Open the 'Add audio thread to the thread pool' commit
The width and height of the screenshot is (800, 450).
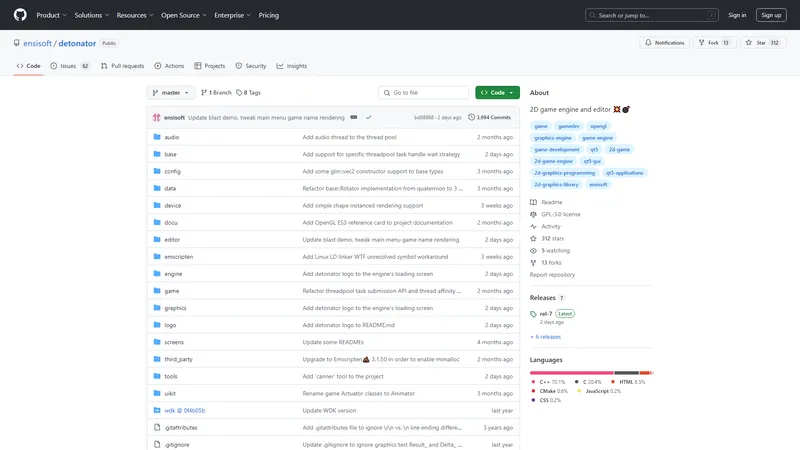coord(349,137)
